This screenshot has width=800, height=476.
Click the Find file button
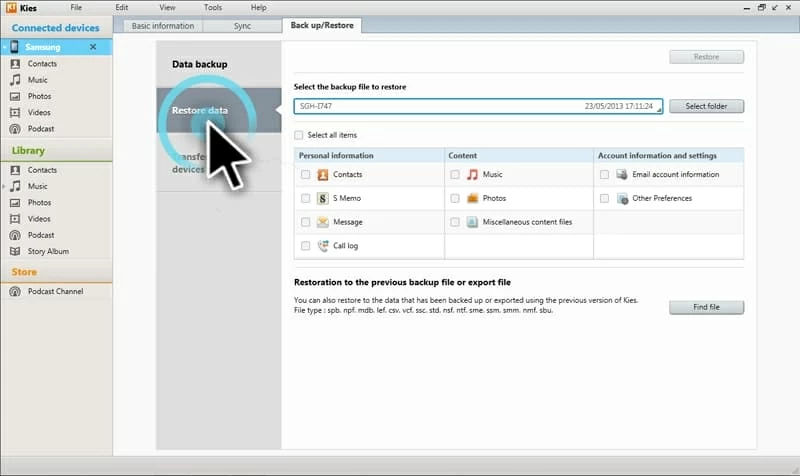click(706, 307)
